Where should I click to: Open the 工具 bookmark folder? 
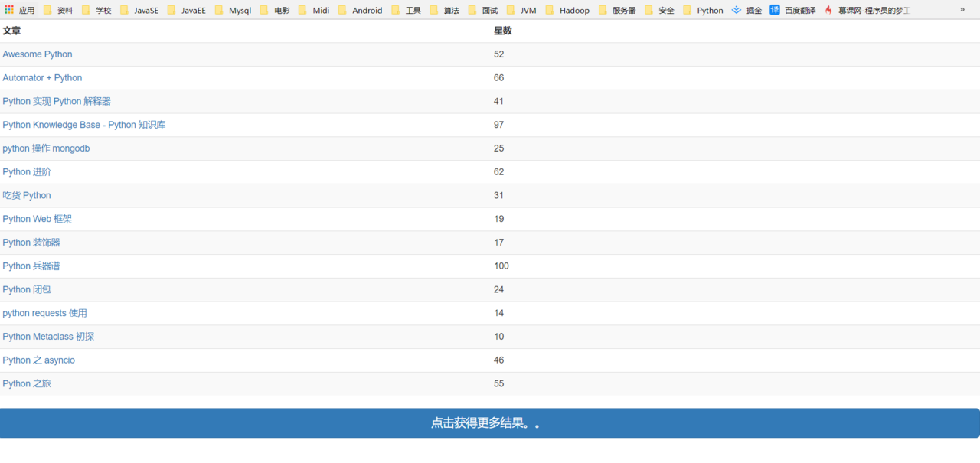[x=406, y=10]
